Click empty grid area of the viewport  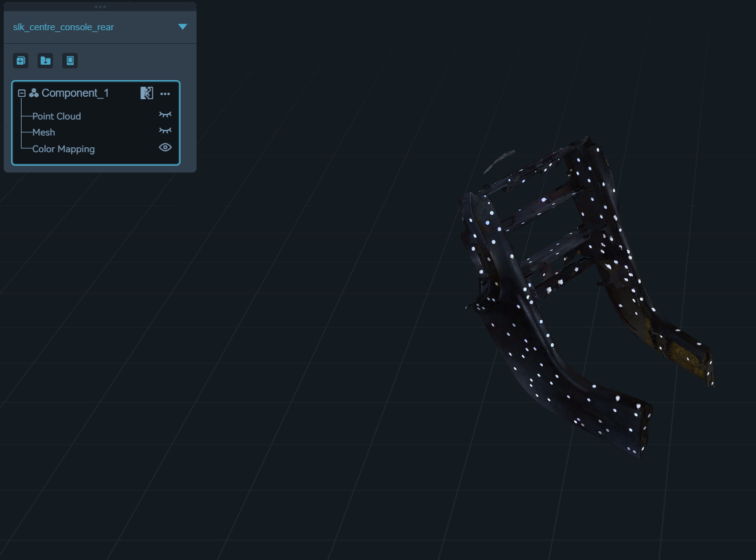246,370
